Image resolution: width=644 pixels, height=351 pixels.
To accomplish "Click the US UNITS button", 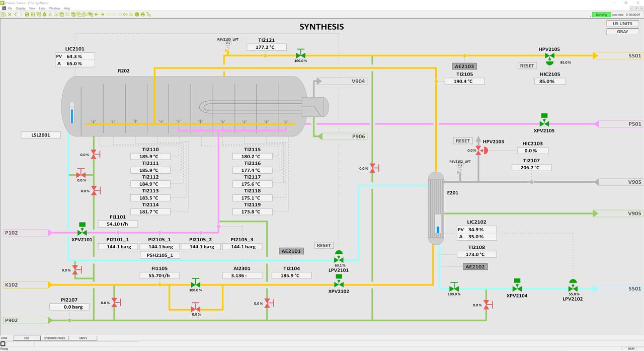I will (x=622, y=23).
